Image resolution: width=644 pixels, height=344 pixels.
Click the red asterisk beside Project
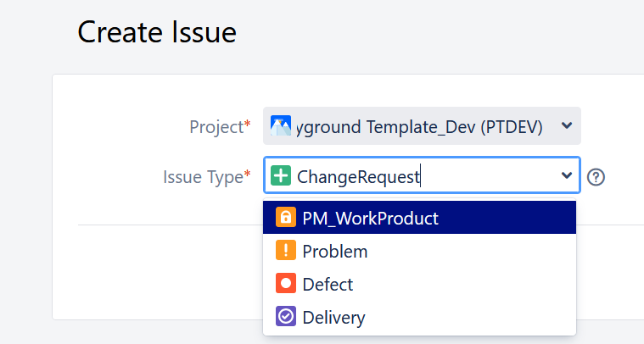(247, 125)
